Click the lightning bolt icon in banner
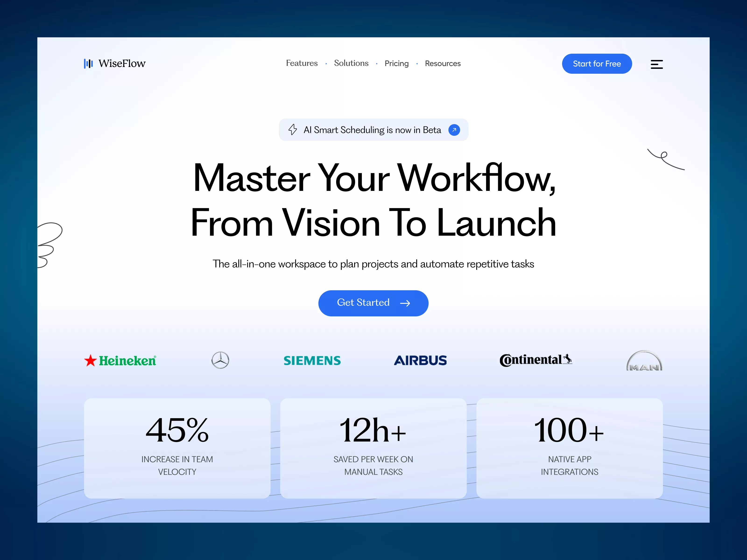Image resolution: width=747 pixels, height=560 pixels. click(292, 130)
